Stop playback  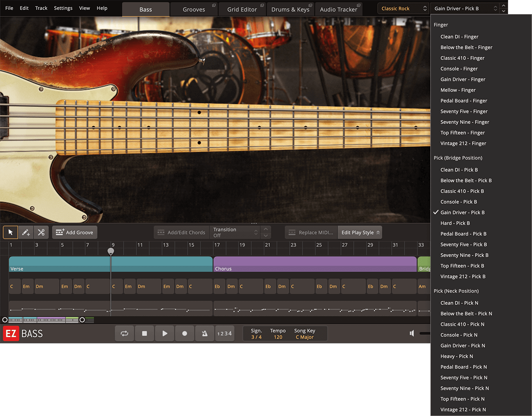[144, 333]
